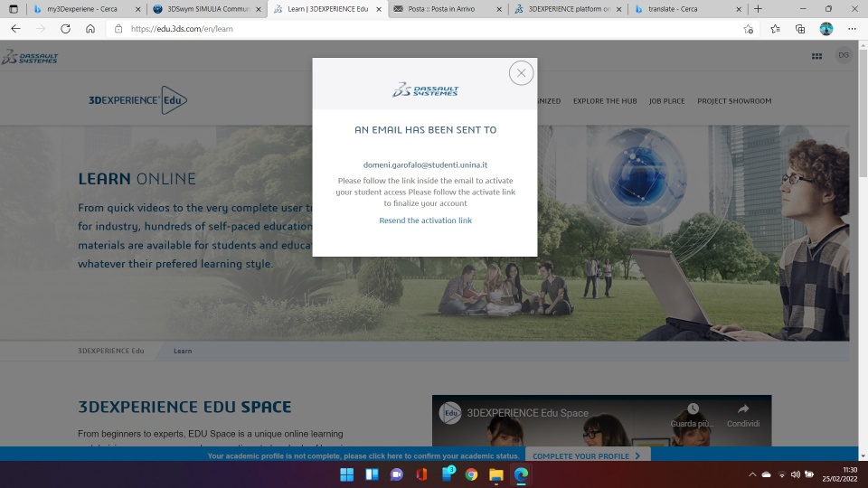This screenshot has height=488, width=868.
Task: Open the browser profile avatar
Action: coord(826,29)
